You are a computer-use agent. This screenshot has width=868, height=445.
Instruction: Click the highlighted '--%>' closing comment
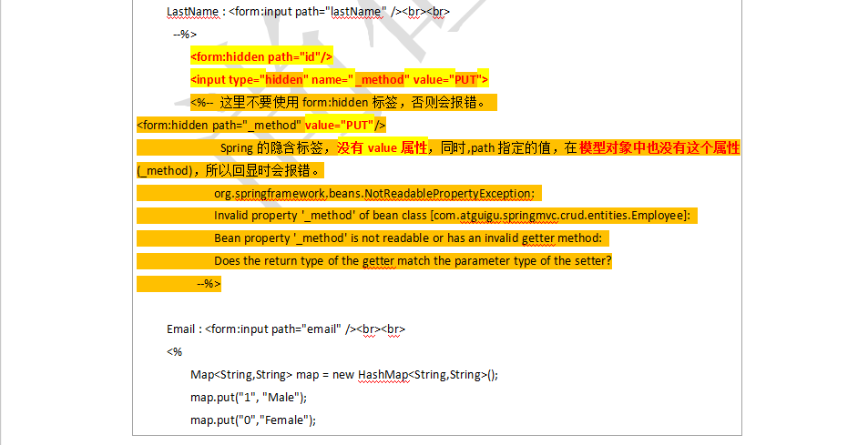[209, 284]
